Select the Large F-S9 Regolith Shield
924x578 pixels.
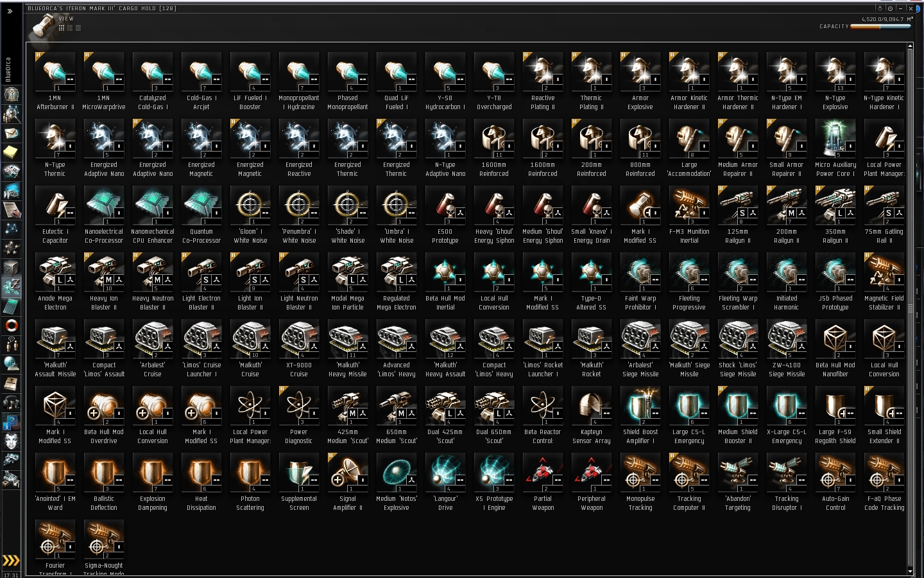[x=835, y=416]
